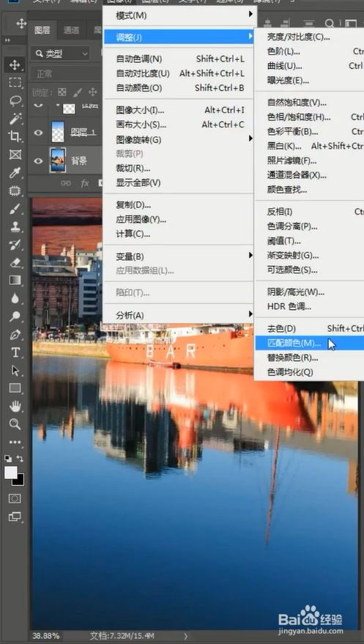Select the Hand tool
The image size is (364, 644).
[x=15, y=406]
